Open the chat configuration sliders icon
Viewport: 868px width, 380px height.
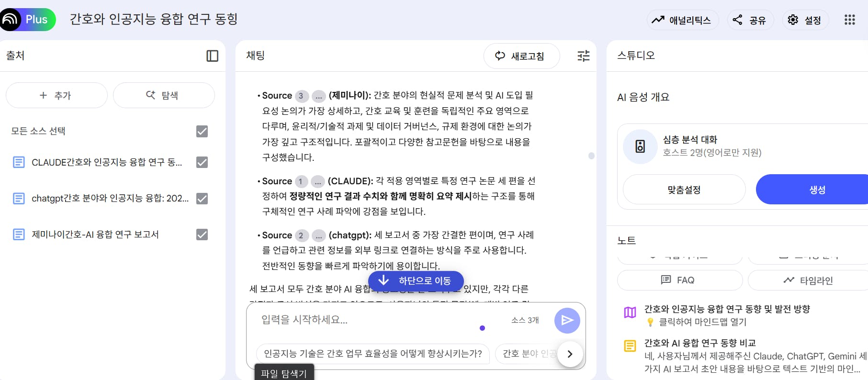point(584,56)
